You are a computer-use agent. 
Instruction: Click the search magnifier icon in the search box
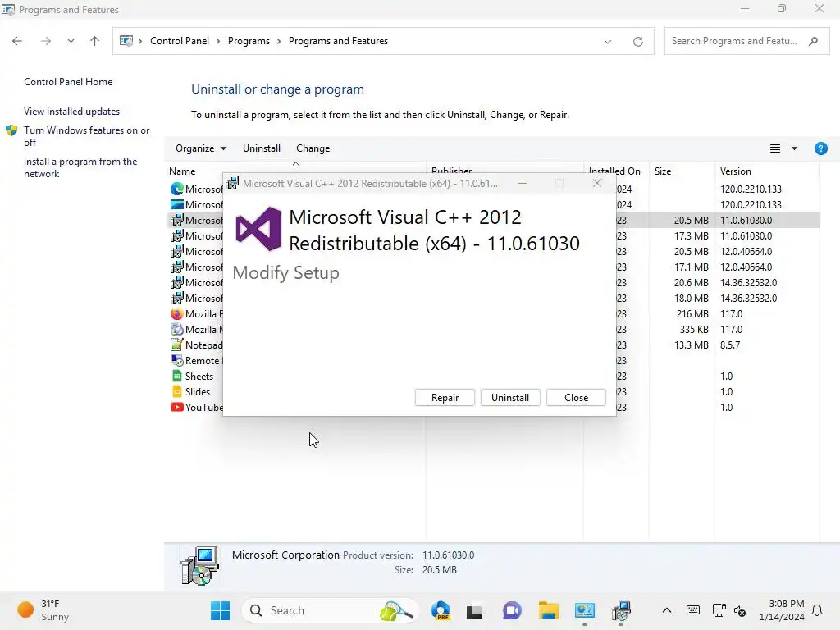(x=813, y=41)
